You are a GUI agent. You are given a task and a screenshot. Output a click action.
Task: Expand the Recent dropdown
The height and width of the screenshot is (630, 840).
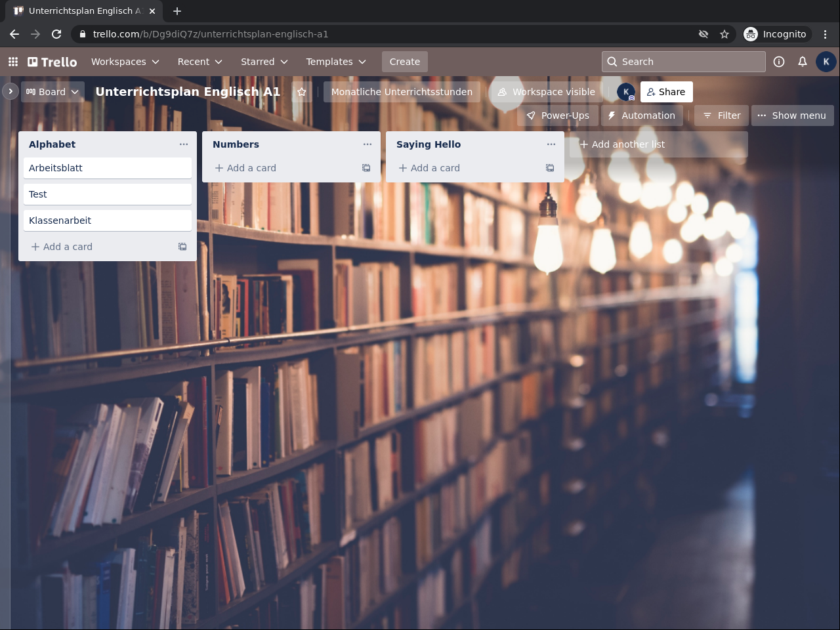(200, 62)
